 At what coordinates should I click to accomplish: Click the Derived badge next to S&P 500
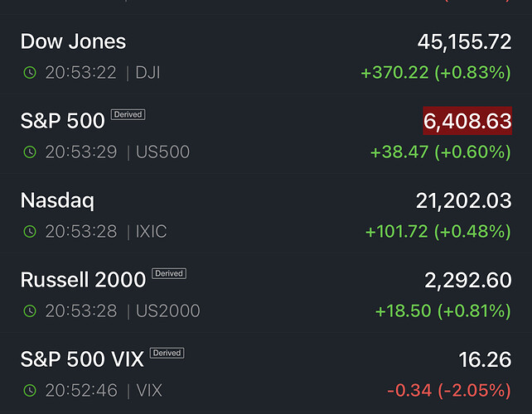click(128, 115)
